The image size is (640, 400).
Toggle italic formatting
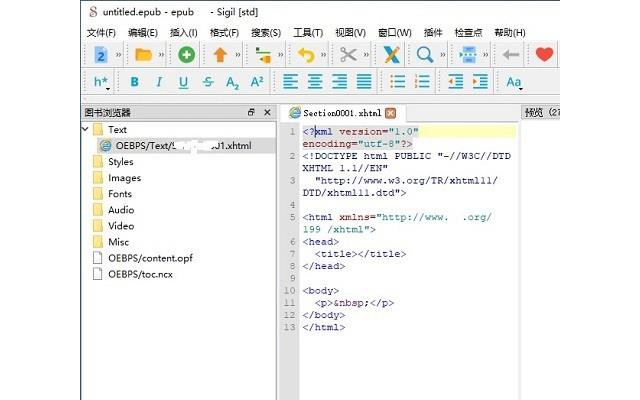(x=159, y=82)
